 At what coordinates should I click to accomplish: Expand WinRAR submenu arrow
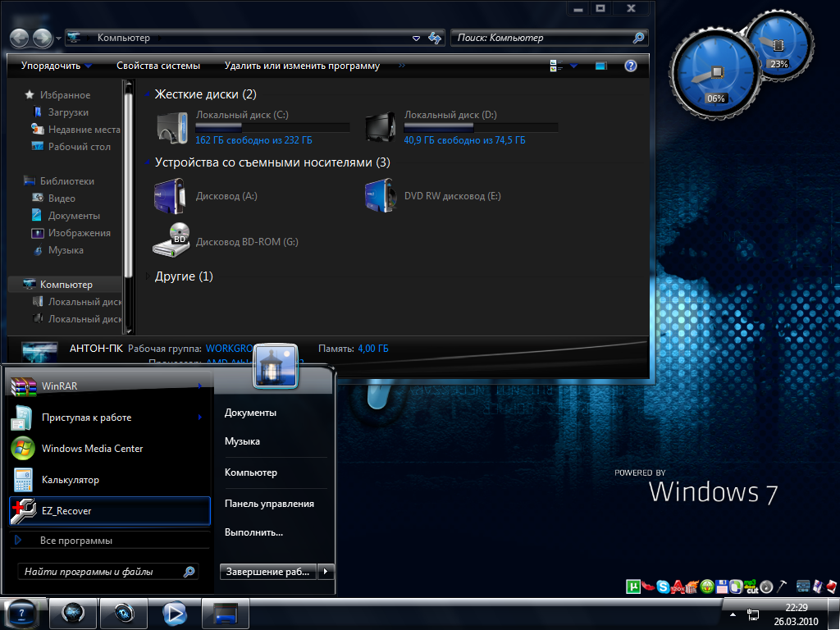tap(200, 386)
